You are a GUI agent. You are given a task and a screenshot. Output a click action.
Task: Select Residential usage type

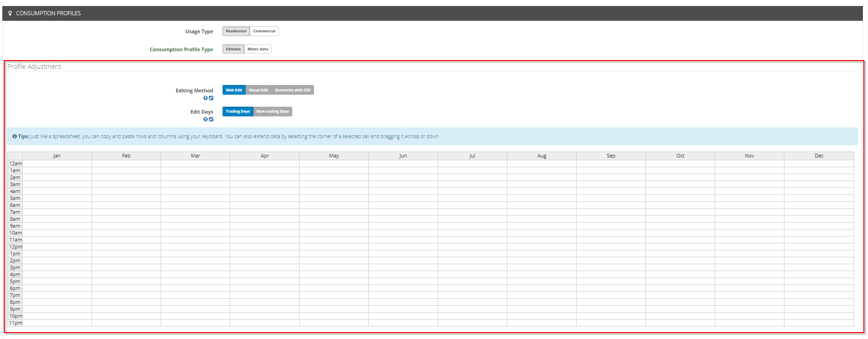[x=236, y=31]
